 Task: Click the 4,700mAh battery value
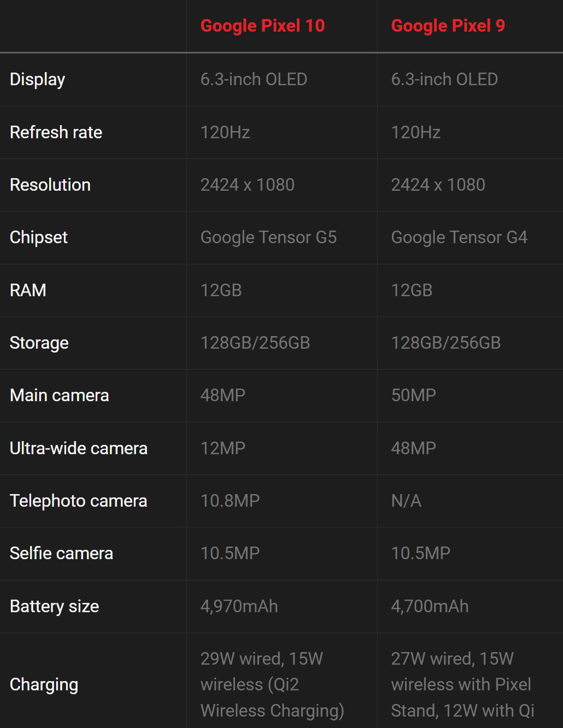[x=430, y=606]
